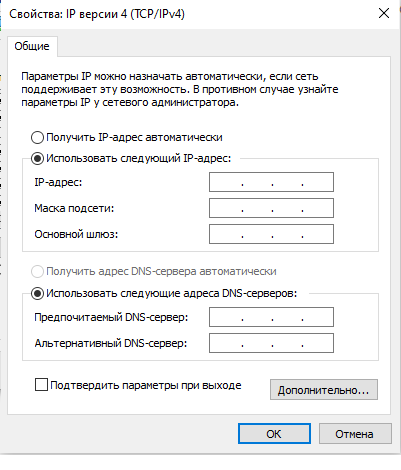
Task: Click last octet of Предпочитаемый DNS-сервер field
Action: [x=318, y=317]
